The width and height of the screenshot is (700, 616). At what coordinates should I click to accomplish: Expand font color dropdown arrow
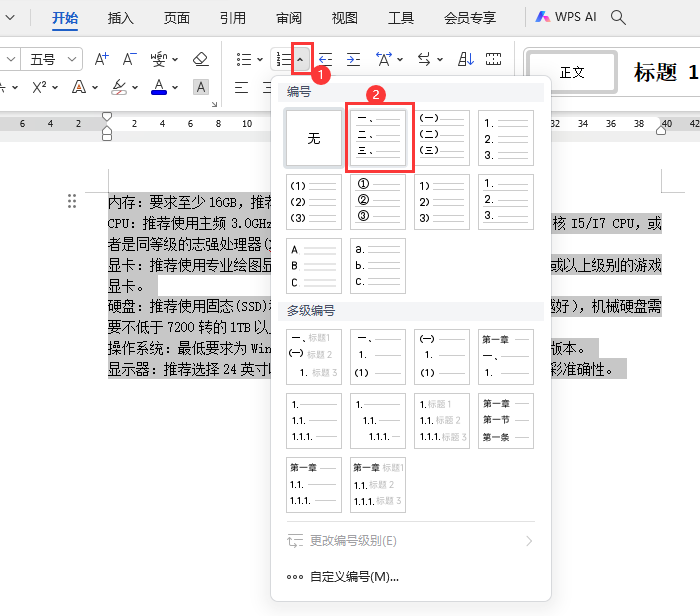coord(175,87)
